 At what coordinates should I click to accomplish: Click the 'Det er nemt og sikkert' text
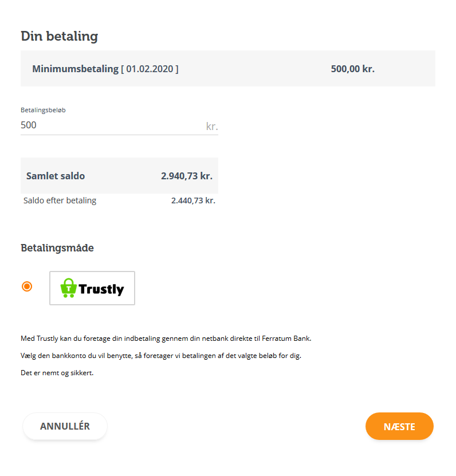[57, 373]
